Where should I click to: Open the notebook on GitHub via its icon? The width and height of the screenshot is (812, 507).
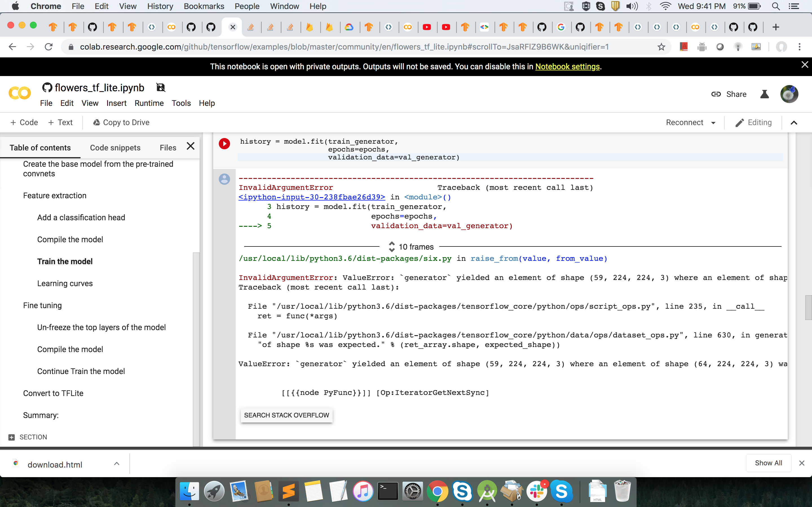tap(47, 88)
